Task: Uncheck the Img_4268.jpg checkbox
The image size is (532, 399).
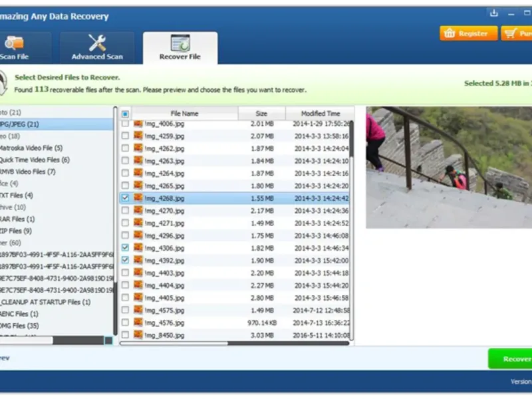Action: 125,198
